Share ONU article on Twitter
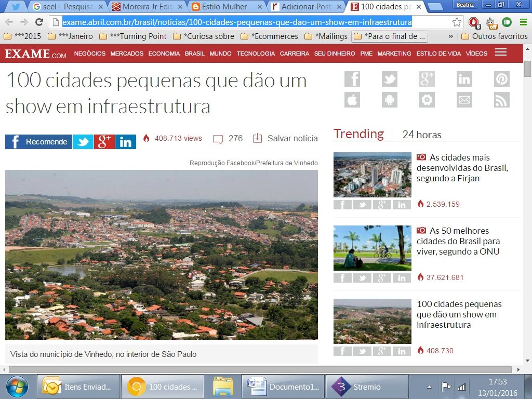This screenshot has height=399, width=532. point(362,277)
